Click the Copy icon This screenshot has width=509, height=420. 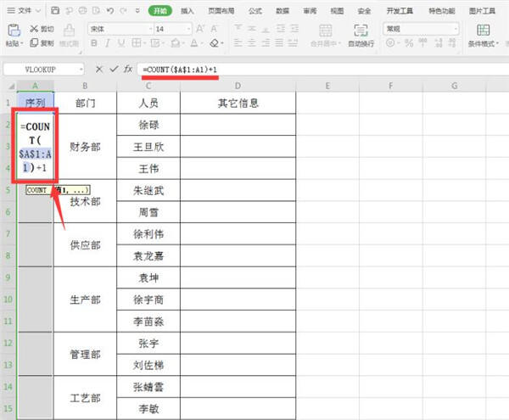pyautogui.click(x=34, y=42)
